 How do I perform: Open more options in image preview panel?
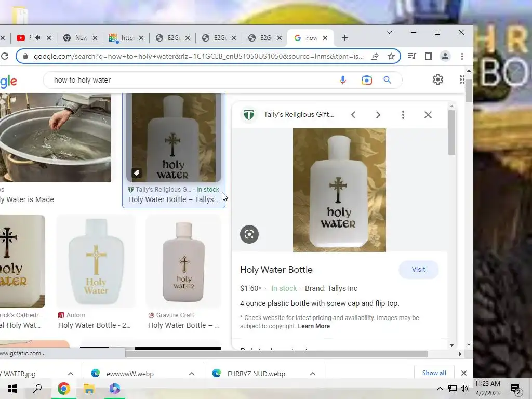point(403,115)
